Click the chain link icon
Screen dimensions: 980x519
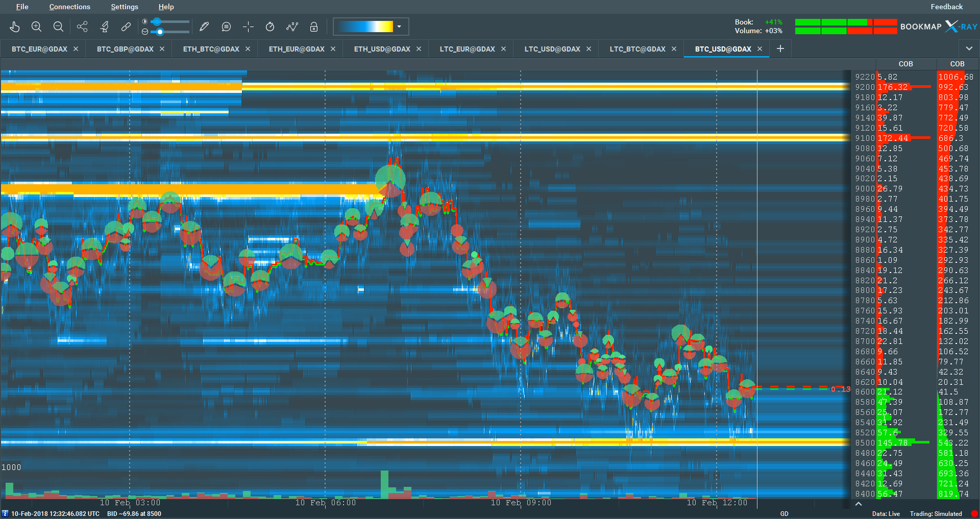coord(126,27)
